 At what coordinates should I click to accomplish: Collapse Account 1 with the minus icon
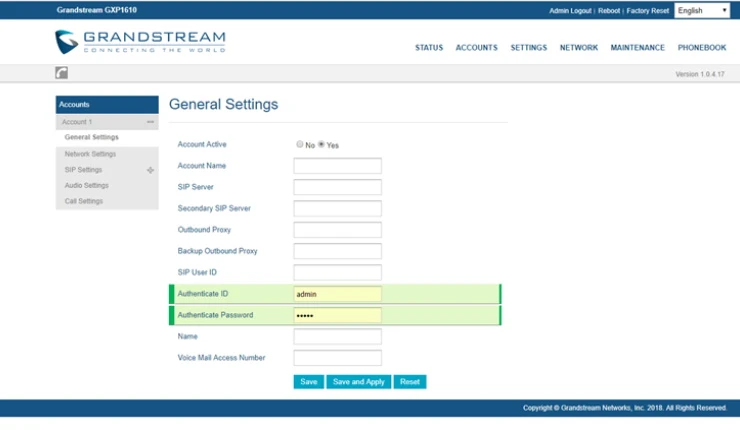(150, 122)
